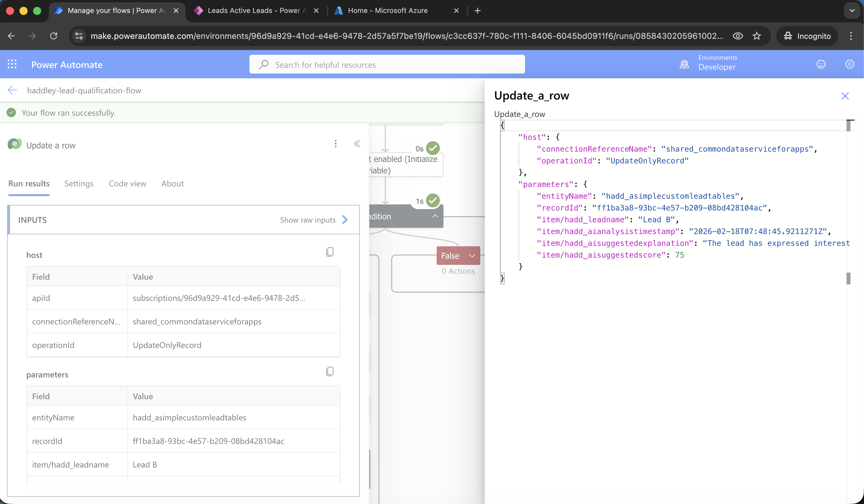Collapse the Condition card with the chevron
864x504 pixels.
coord(435,216)
